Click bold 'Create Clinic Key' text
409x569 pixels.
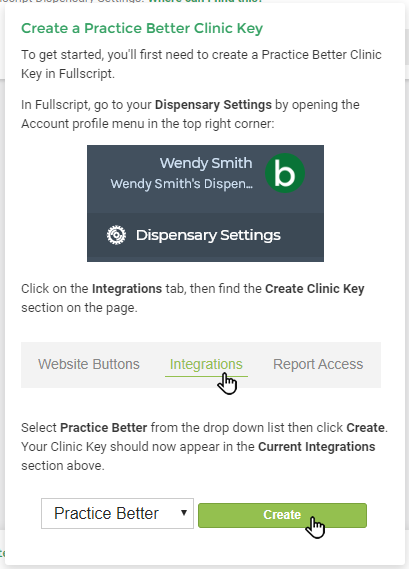[315, 288]
